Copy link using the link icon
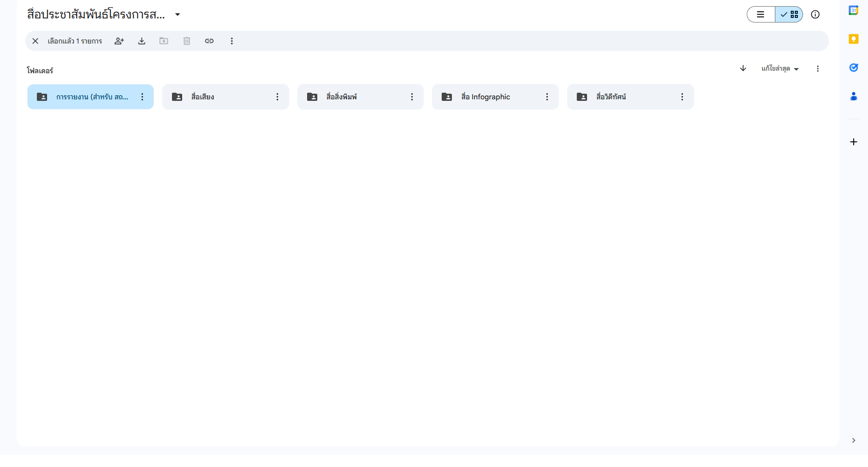 point(209,41)
